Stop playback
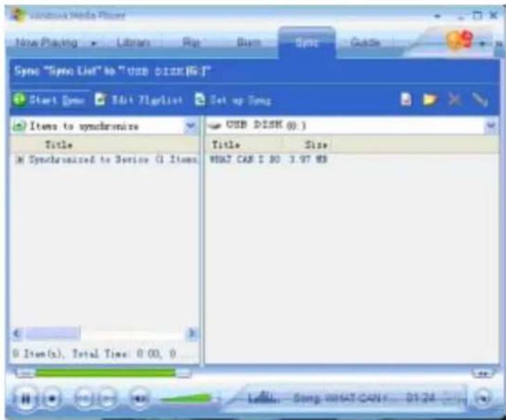Viewport: 506px width, 420px height. (52, 399)
